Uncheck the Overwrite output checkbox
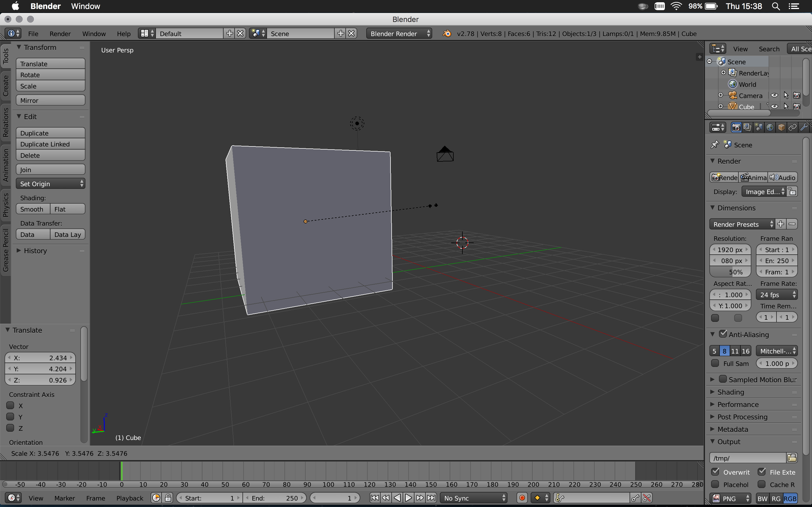812x507 pixels. [x=715, y=472]
